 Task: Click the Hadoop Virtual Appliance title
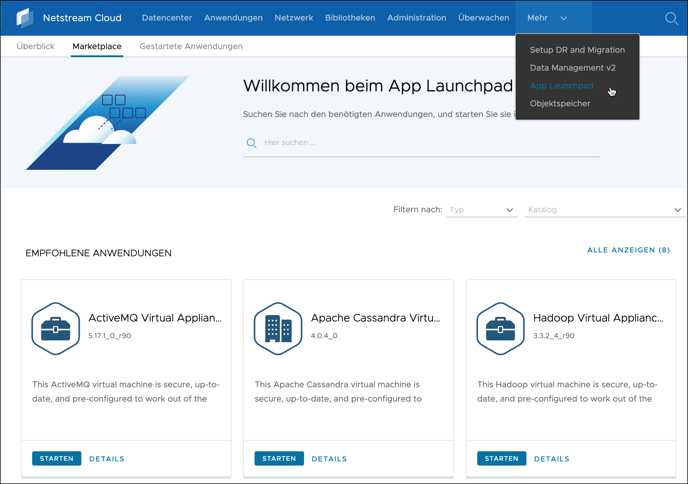(598, 318)
